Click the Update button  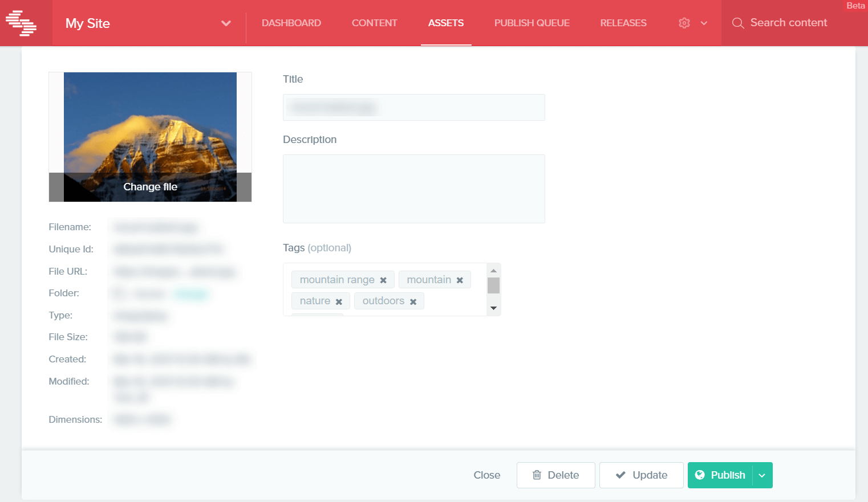point(642,475)
